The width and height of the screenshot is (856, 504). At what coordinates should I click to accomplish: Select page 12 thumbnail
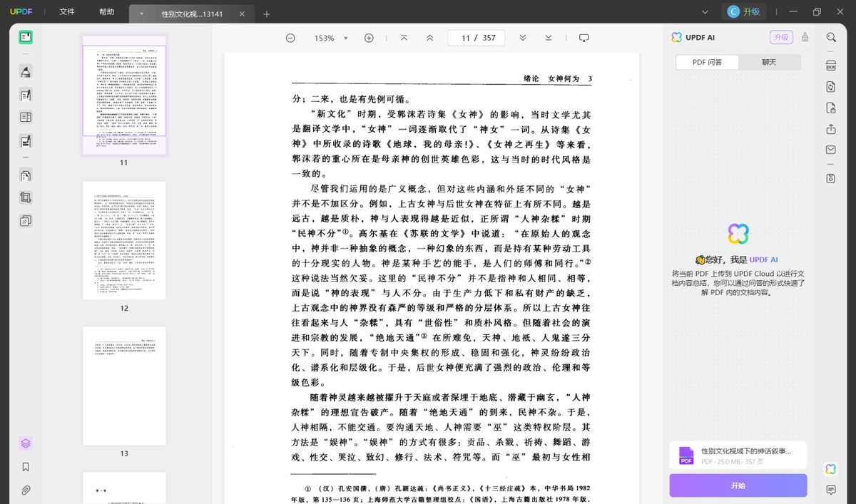pos(124,240)
